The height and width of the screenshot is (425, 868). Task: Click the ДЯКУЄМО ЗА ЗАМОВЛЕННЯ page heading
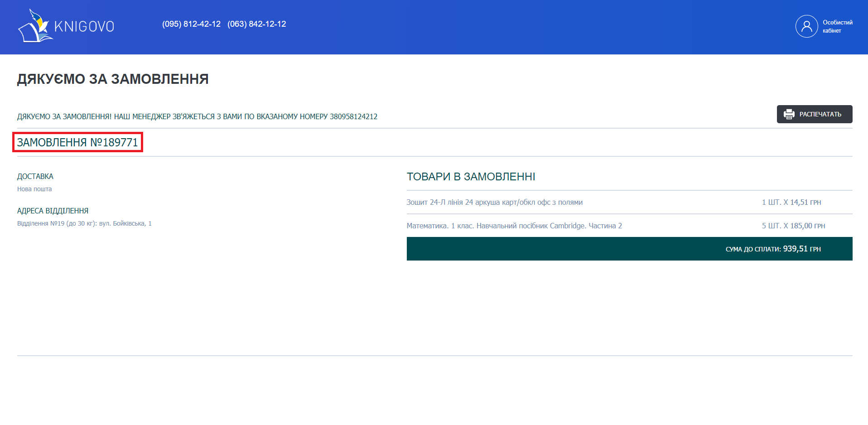pyautogui.click(x=113, y=79)
